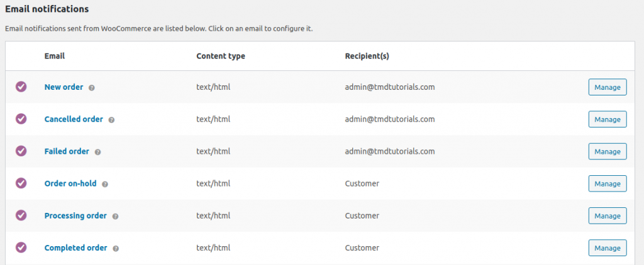Viewport: 644px width, 265px height.
Task: Click help icon next to Completed order
Action: tap(116, 248)
